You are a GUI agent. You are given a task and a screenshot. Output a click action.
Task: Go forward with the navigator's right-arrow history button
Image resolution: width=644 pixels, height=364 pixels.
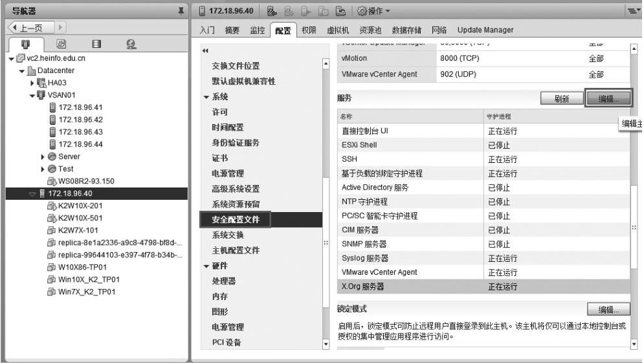[60, 28]
